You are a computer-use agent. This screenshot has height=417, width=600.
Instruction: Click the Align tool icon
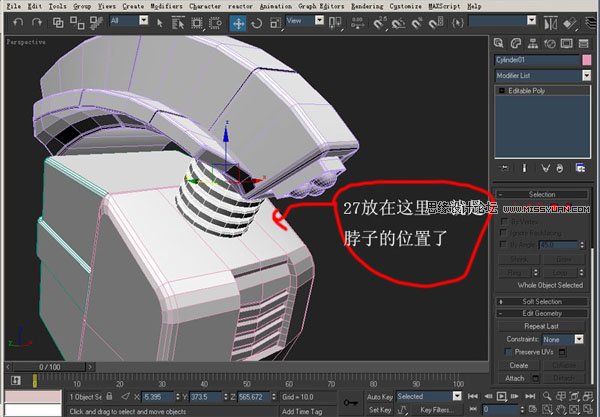coord(569,23)
